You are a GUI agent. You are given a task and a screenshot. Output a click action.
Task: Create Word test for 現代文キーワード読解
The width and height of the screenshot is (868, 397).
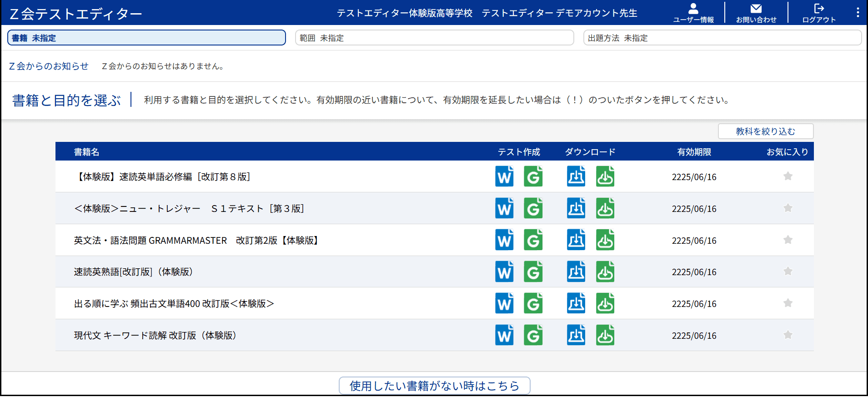point(504,335)
